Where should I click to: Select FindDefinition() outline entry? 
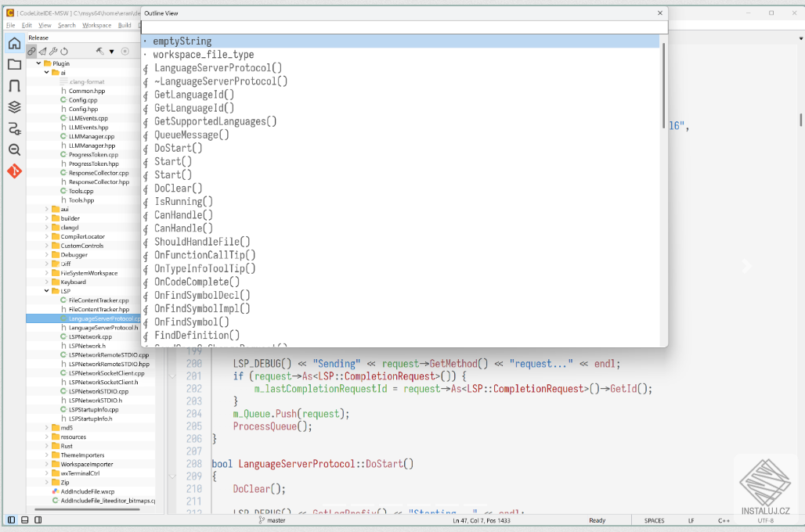[400, 335]
